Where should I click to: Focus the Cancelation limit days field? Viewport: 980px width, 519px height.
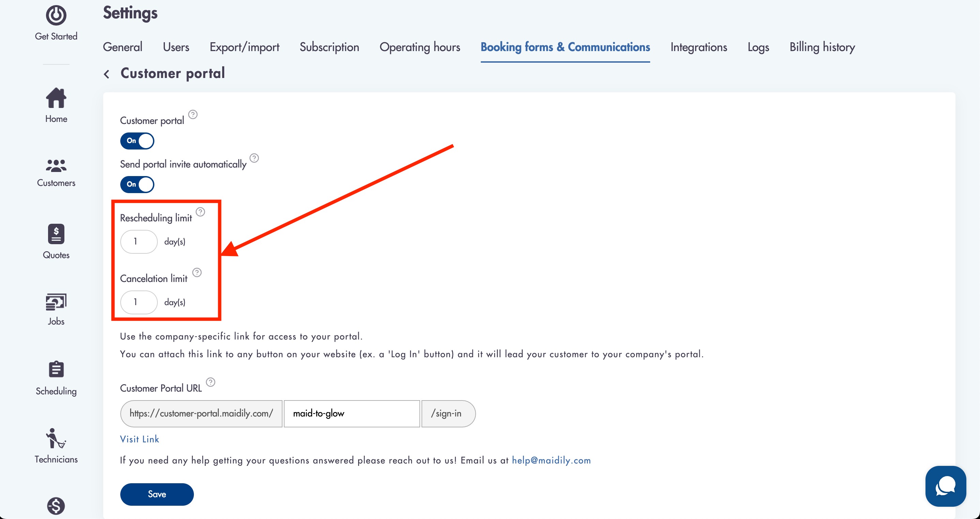138,302
